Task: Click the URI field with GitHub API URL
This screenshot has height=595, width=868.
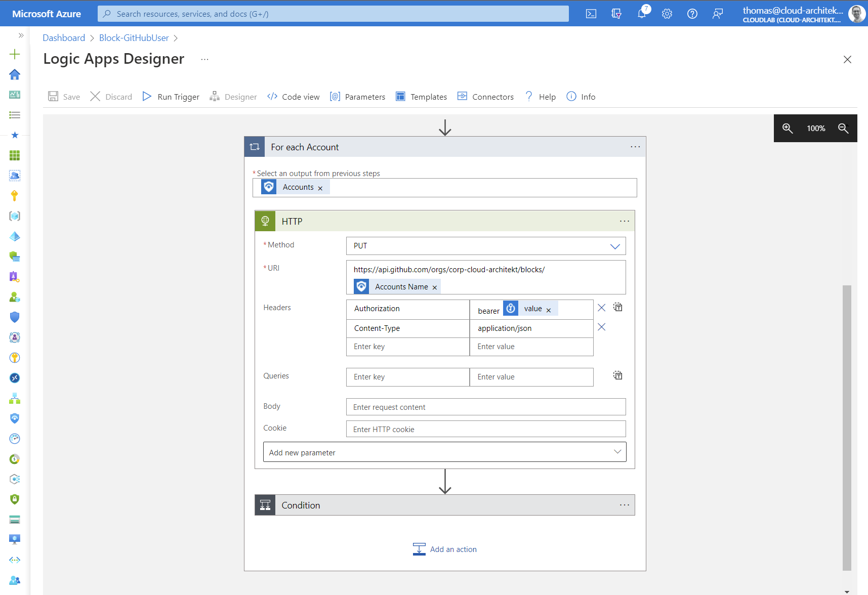Action: [486, 277]
